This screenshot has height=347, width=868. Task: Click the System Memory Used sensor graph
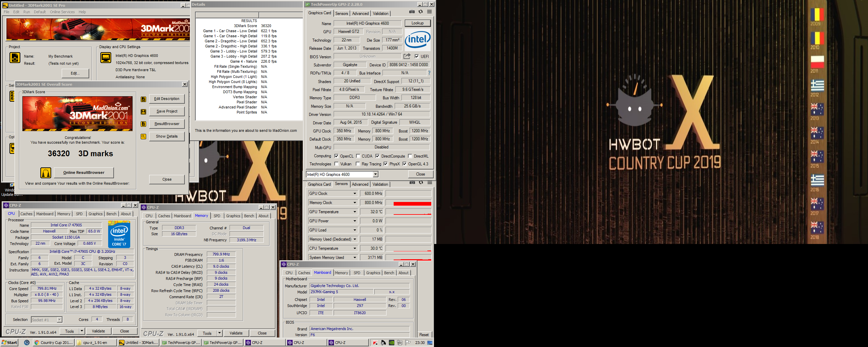(x=408, y=258)
